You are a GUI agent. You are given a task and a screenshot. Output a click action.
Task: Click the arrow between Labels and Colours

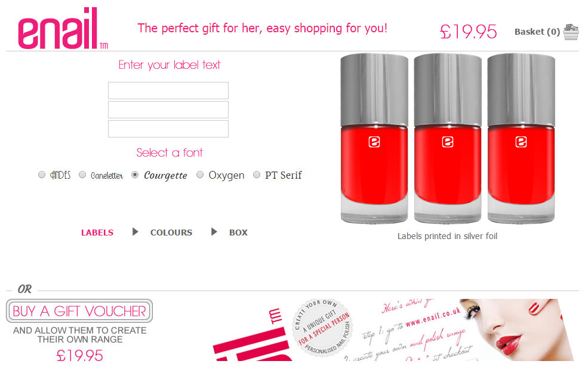pyautogui.click(x=136, y=232)
